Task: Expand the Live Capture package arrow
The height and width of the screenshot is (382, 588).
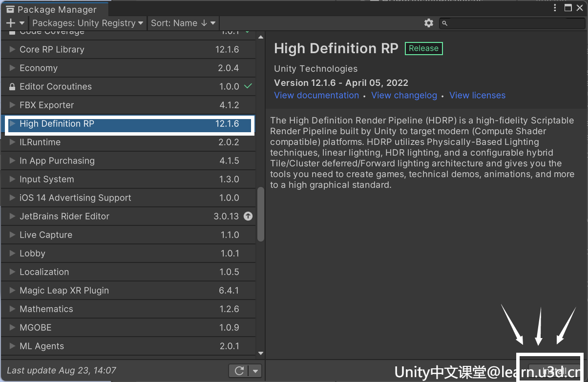Action: [12, 235]
